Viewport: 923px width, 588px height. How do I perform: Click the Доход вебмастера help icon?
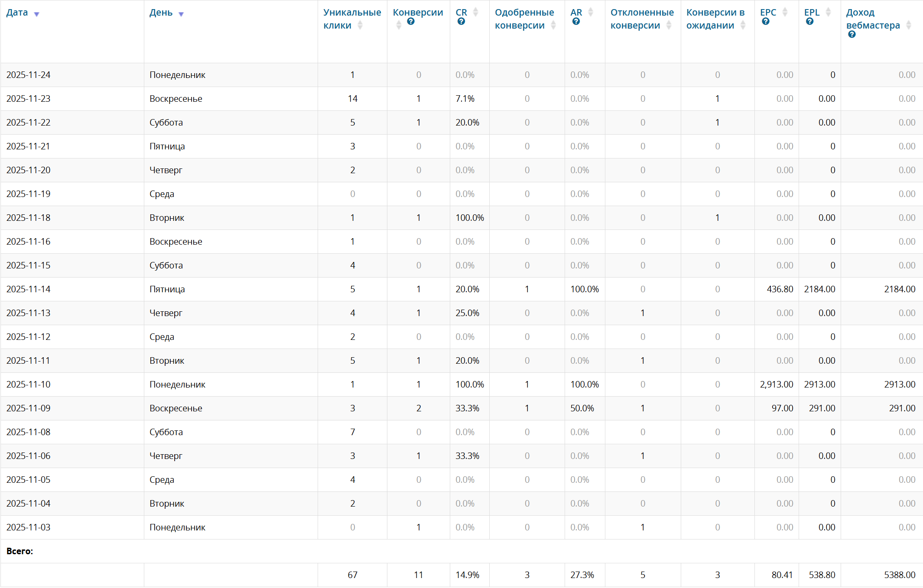pos(851,35)
